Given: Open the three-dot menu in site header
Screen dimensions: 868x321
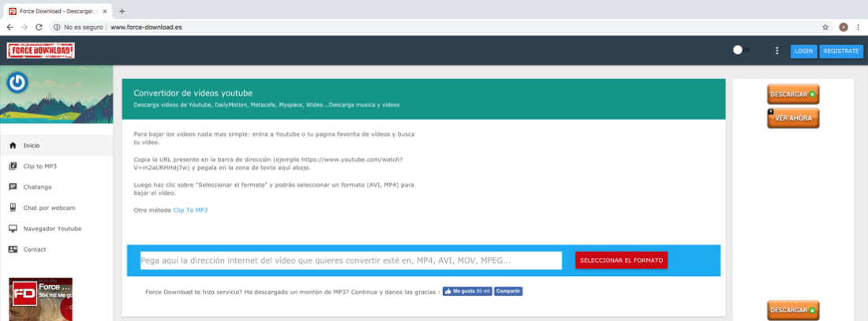Looking at the screenshot, I should [776, 51].
